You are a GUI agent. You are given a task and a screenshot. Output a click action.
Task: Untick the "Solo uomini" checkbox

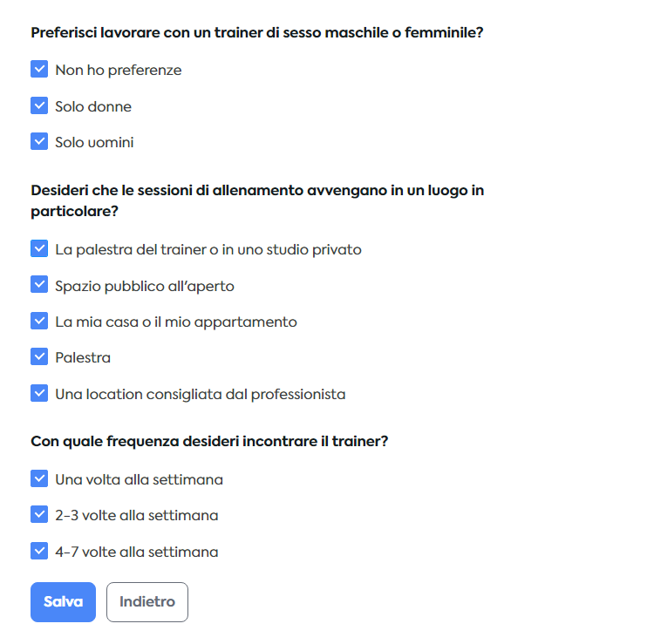[x=39, y=141]
